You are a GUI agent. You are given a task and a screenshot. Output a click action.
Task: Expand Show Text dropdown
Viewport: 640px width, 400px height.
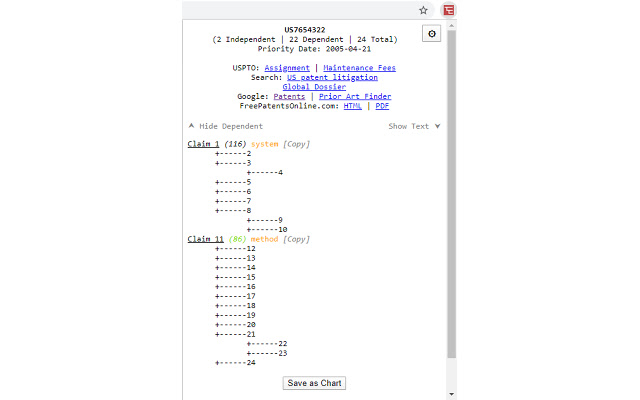tap(414, 126)
